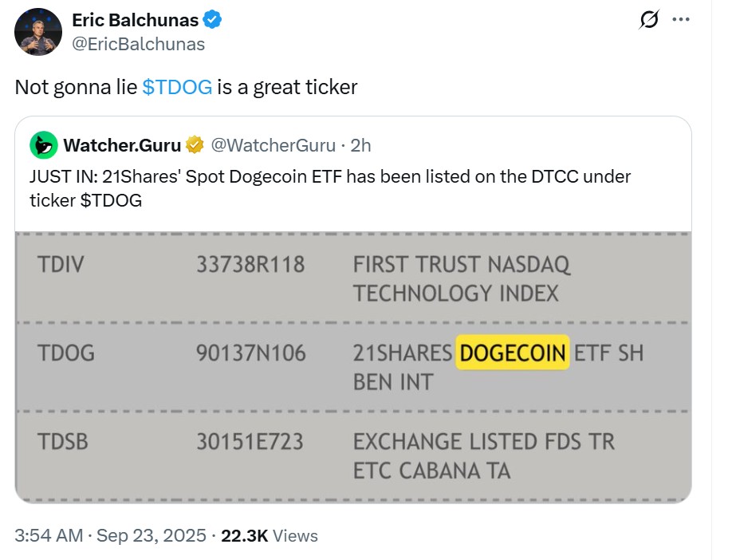The width and height of the screenshot is (732, 560).
Task: Open the Eric Balchunas display name link
Action: pyautogui.click(x=136, y=20)
